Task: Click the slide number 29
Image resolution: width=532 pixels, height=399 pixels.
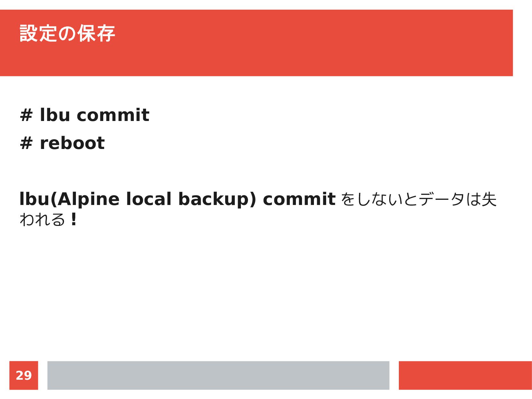Action: pyautogui.click(x=24, y=375)
